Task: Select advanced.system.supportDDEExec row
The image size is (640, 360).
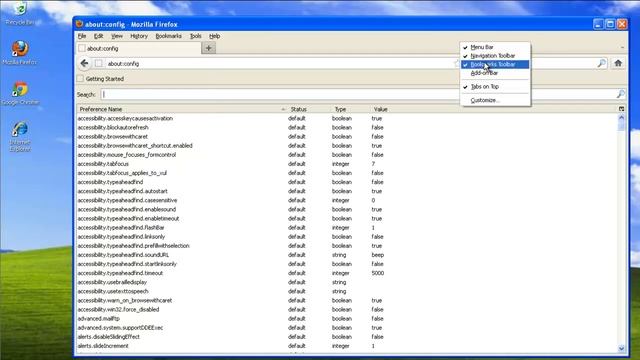Action: 347,328
